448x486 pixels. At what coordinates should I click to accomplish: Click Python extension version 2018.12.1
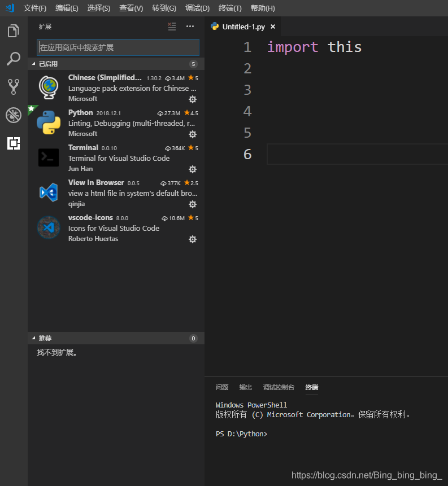coord(108,113)
